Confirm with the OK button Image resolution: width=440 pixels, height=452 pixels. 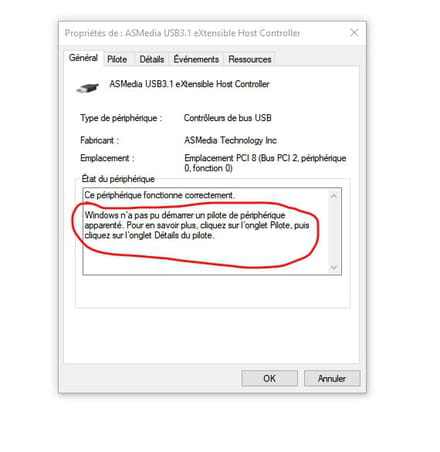269,378
